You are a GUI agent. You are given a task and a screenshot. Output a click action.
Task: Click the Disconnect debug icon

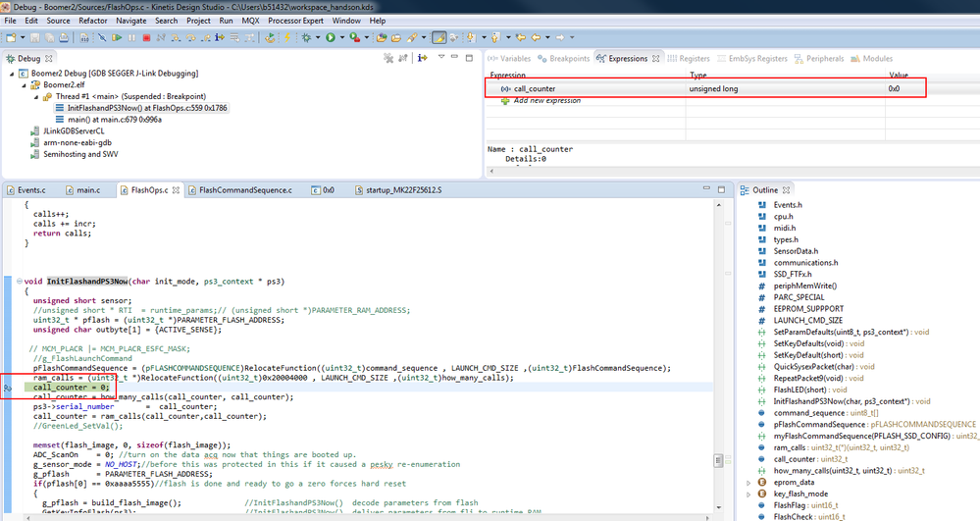tap(161, 37)
